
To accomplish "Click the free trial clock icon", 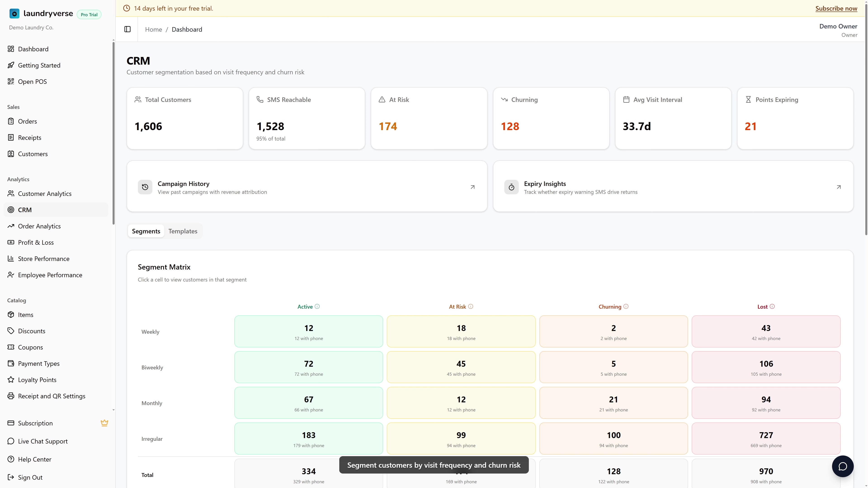I will (x=126, y=8).
